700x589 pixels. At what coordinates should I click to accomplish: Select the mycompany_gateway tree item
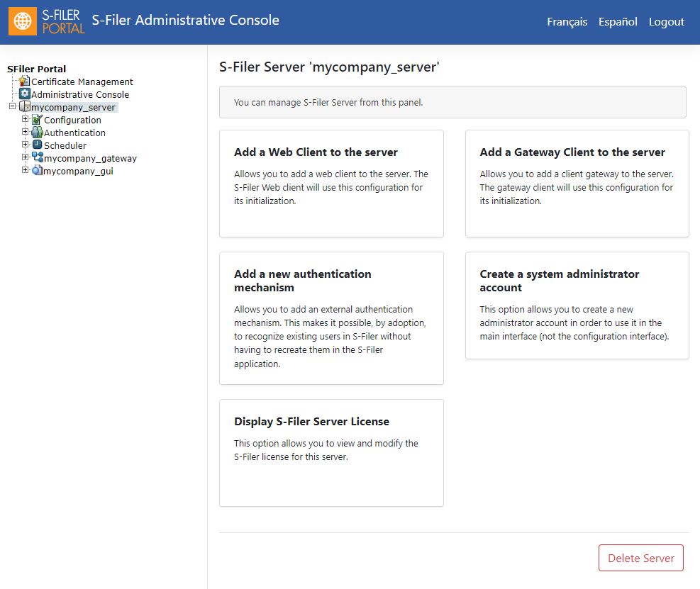(90, 158)
